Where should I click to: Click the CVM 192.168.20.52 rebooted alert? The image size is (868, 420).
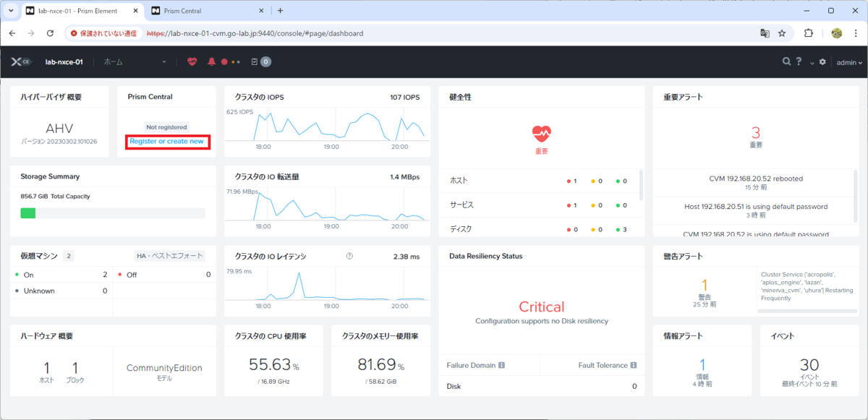pos(756,178)
